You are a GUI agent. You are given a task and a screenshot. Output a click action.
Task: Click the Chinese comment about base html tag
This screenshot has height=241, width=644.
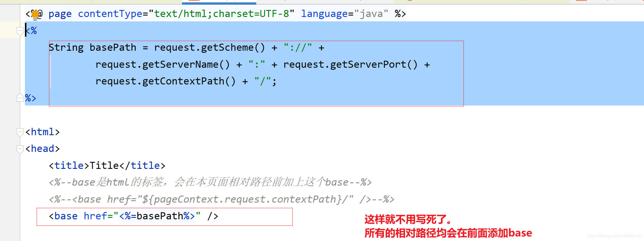coord(210,182)
